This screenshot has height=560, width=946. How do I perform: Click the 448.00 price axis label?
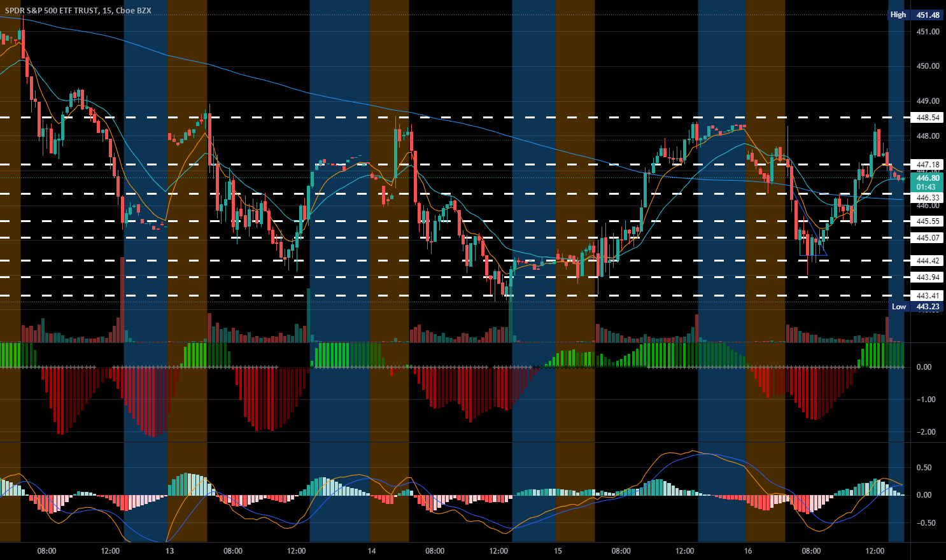click(x=928, y=136)
